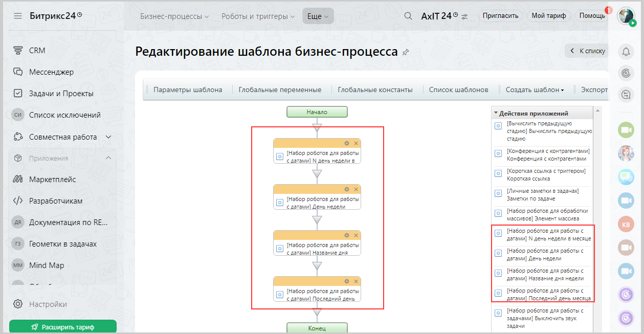Open Mind Map in sidebar
This screenshot has height=334, width=644.
[47, 265]
